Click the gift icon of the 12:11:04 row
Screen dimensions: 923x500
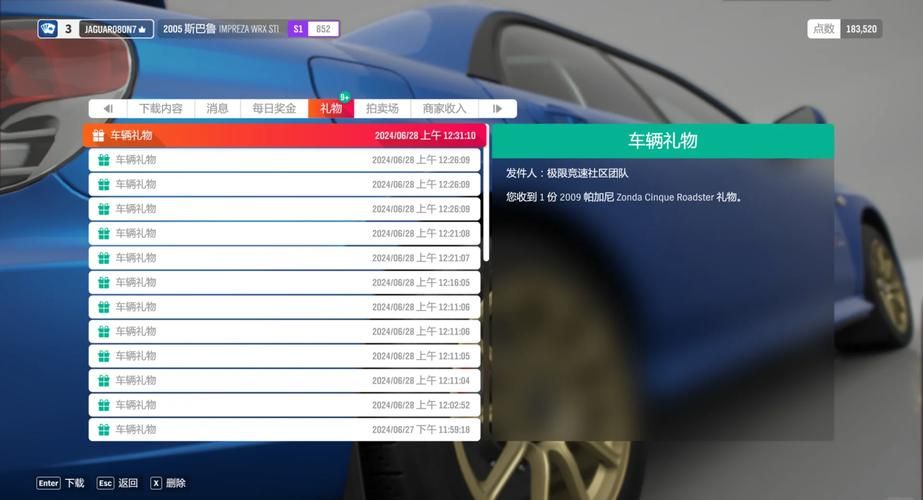click(x=104, y=380)
